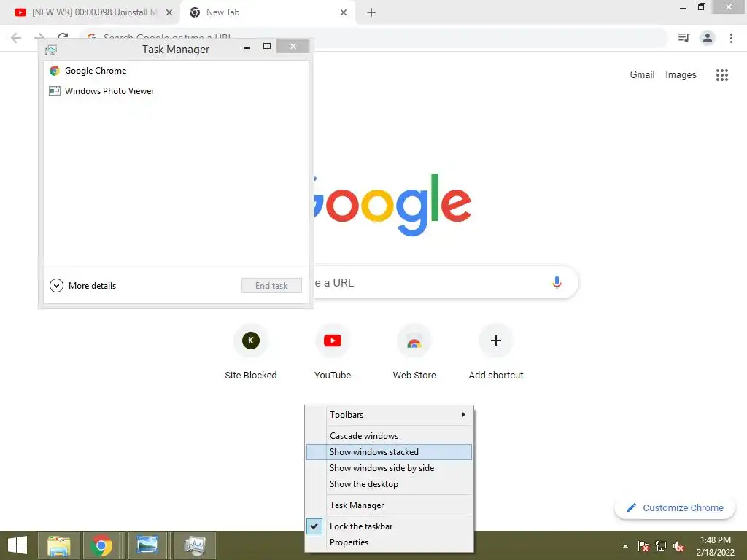This screenshot has width=747, height=560.
Task: Select Windows Photo Viewer in Task Manager
Action: point(176,91)
